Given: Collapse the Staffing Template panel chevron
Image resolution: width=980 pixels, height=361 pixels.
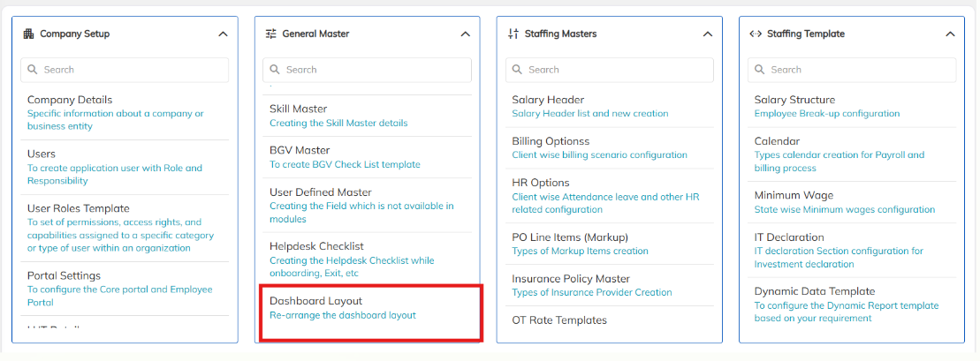Looking at the screenshot, I should [950, 34].
